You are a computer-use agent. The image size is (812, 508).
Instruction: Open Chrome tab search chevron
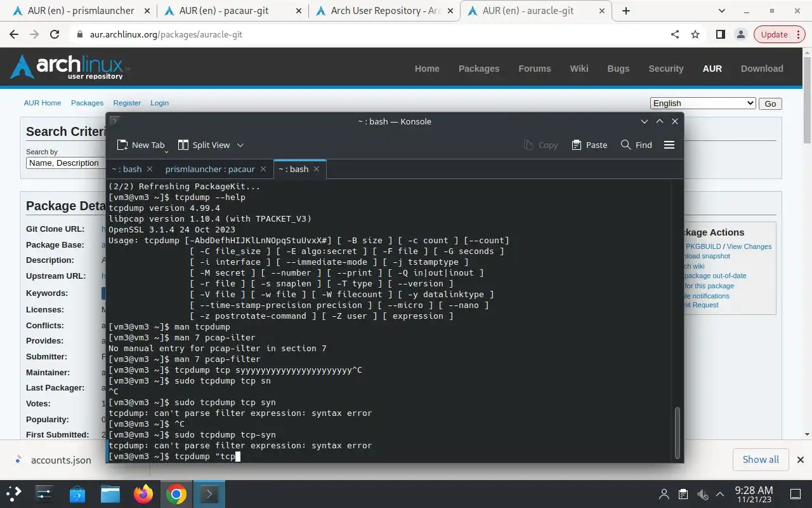(722, 11)
